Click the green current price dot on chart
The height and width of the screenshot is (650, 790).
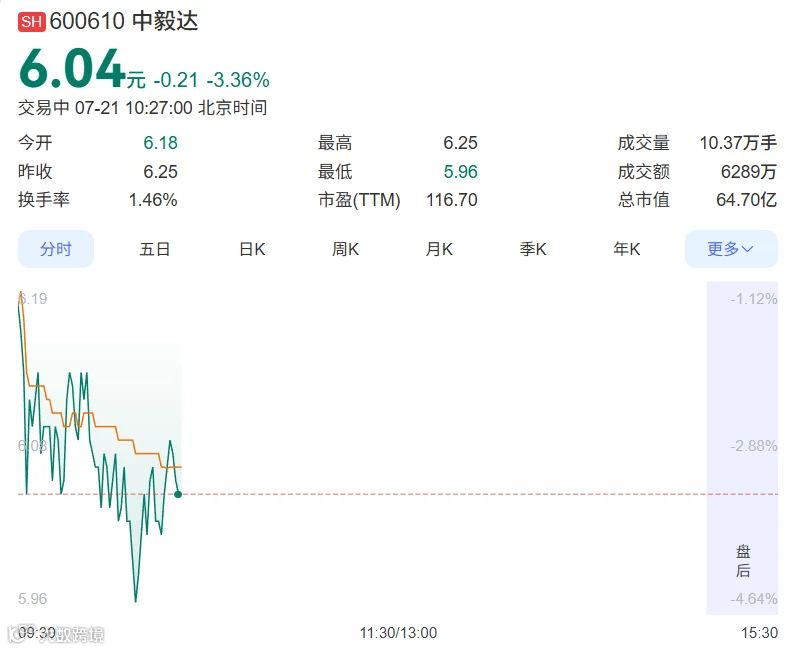click(x=178, y=494)
